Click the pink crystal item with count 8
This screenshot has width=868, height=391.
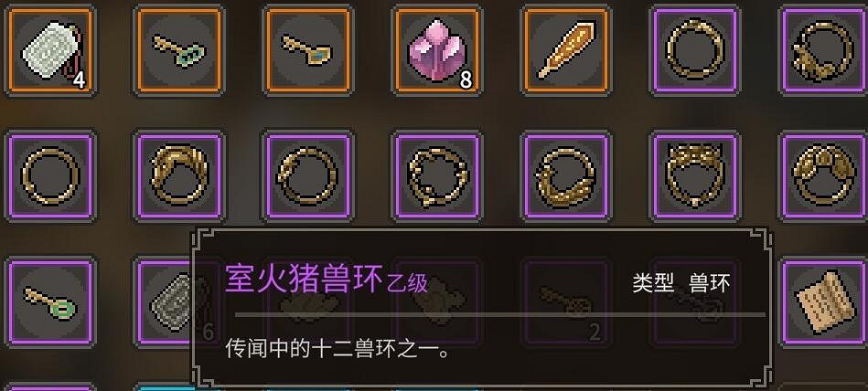coord(437,50)
